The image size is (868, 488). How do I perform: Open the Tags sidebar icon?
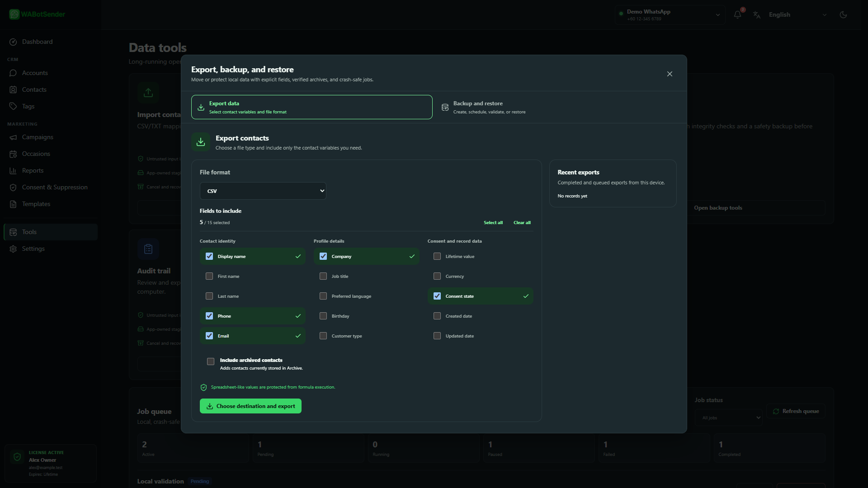click(13, 106)
